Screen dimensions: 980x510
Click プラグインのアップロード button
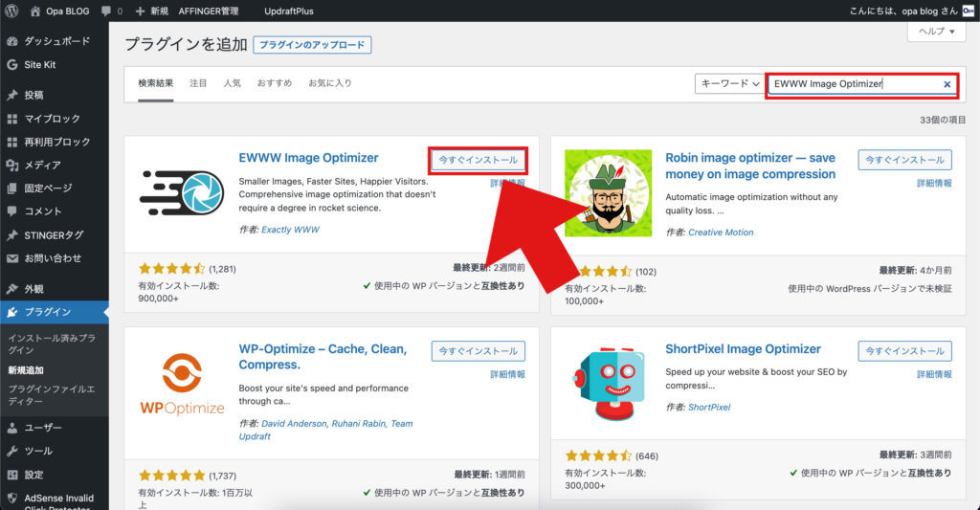click(x=314, y=45)
